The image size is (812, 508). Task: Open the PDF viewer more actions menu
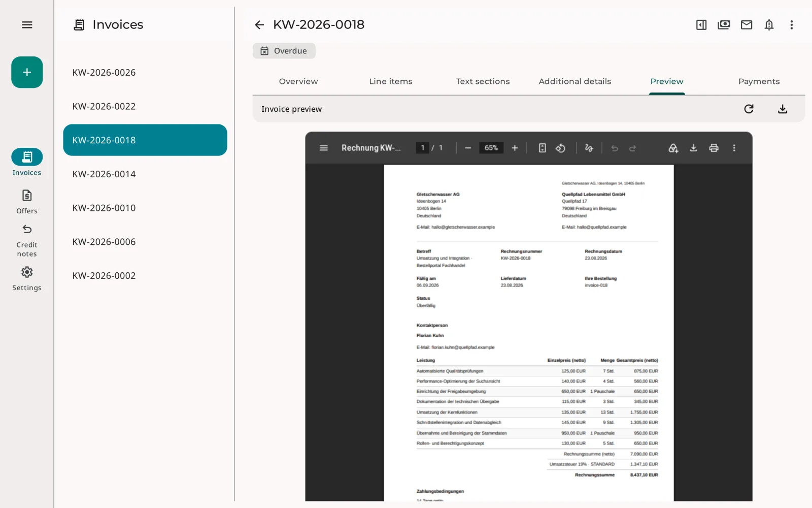click(x=734, y=148)
